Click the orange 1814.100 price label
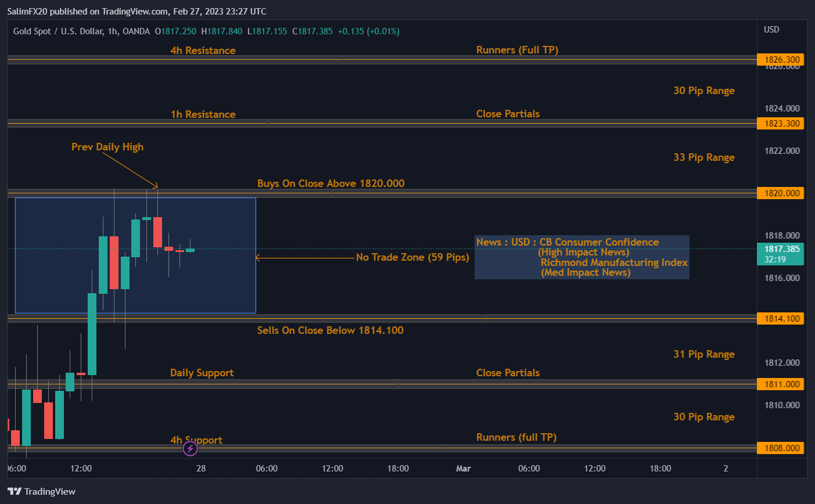The image size is (815, 504). [780, 318]
